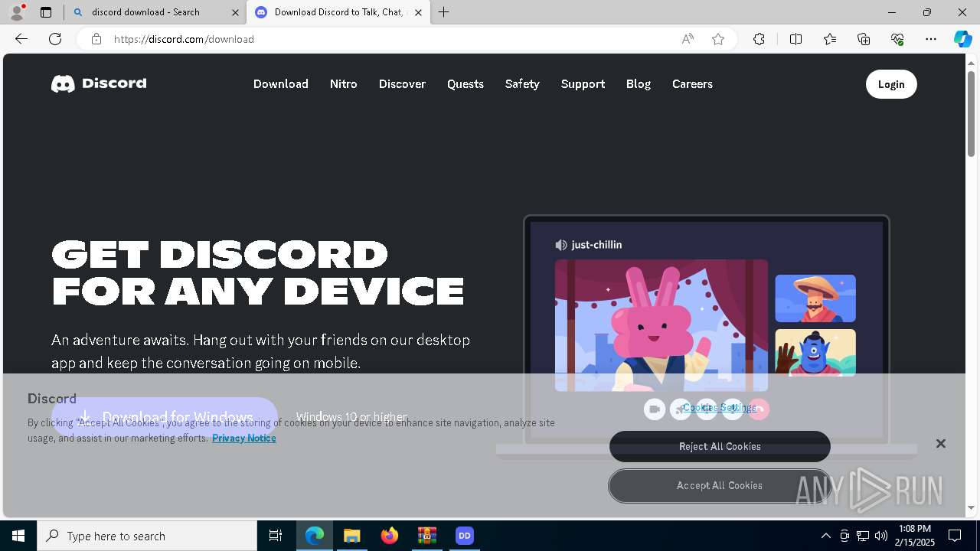The height and width of the screenshot is (551, 980).
Task: Click the read aloud icon
Action: [688, 39]
